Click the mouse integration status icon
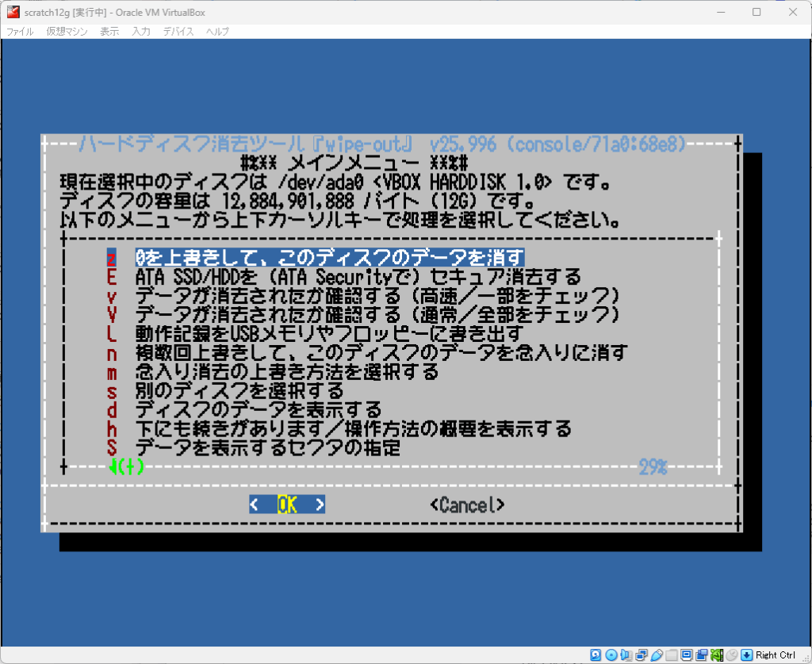 point(732,654)
